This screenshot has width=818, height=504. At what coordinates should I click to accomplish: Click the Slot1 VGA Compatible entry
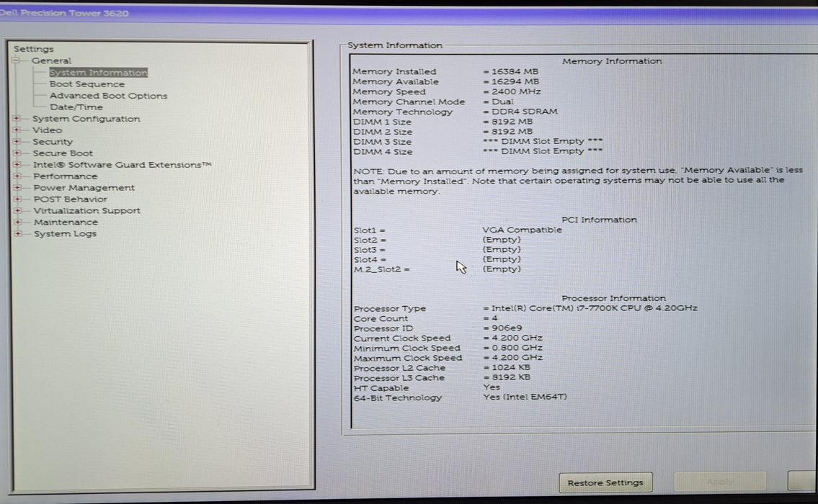point(523,230)
